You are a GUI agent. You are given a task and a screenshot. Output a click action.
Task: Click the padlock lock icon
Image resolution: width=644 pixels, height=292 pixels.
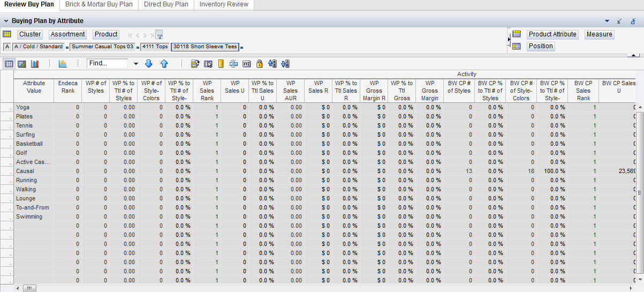click(259, 64)
